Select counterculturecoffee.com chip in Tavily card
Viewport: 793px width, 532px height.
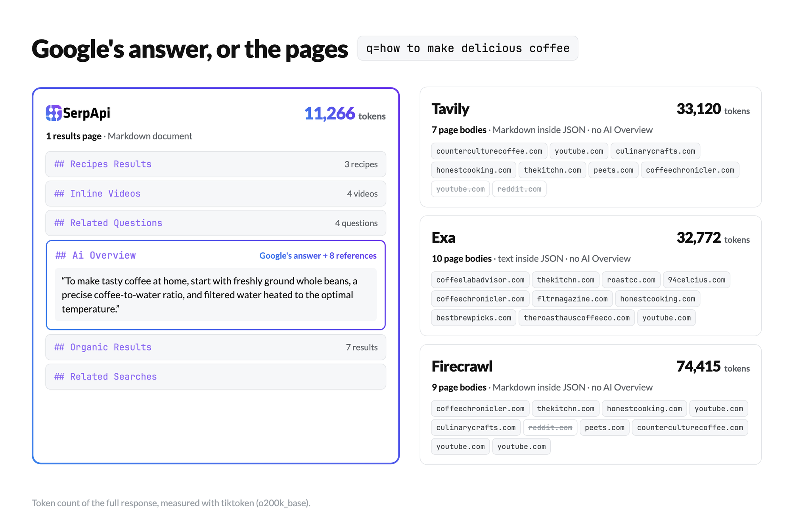[489, 151]
